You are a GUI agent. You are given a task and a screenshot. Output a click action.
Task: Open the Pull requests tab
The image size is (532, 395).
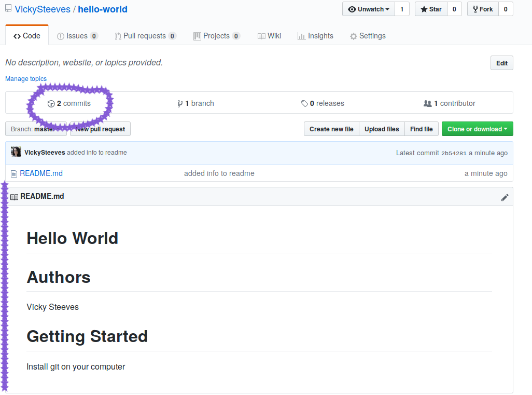click(x=146, y=36)
